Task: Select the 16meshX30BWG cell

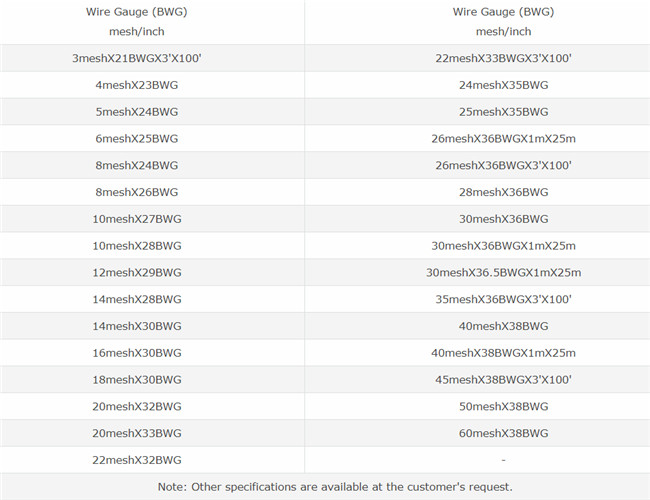Action: coord(138,353)
